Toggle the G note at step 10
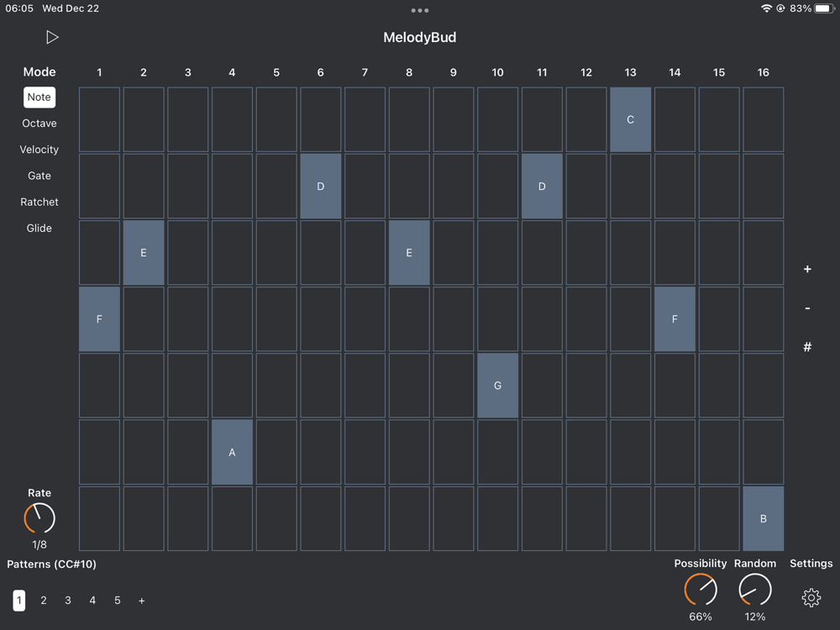Screen dimensions: 840x630 (497, 386)
